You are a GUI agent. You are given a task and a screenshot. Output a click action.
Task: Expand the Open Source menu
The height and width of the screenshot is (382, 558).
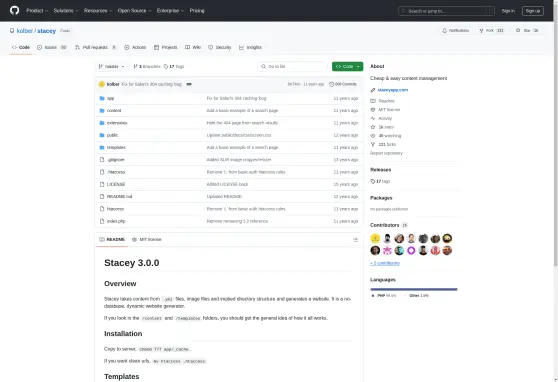(135, 11)
